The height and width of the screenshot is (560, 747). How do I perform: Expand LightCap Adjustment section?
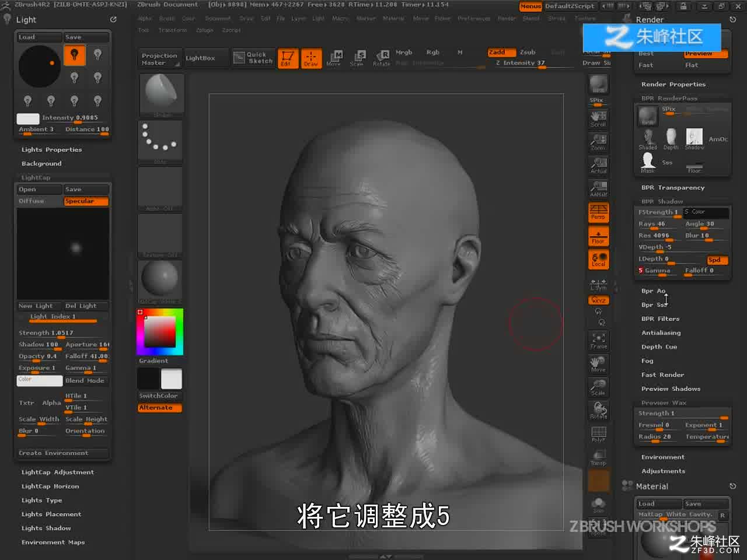58,473
